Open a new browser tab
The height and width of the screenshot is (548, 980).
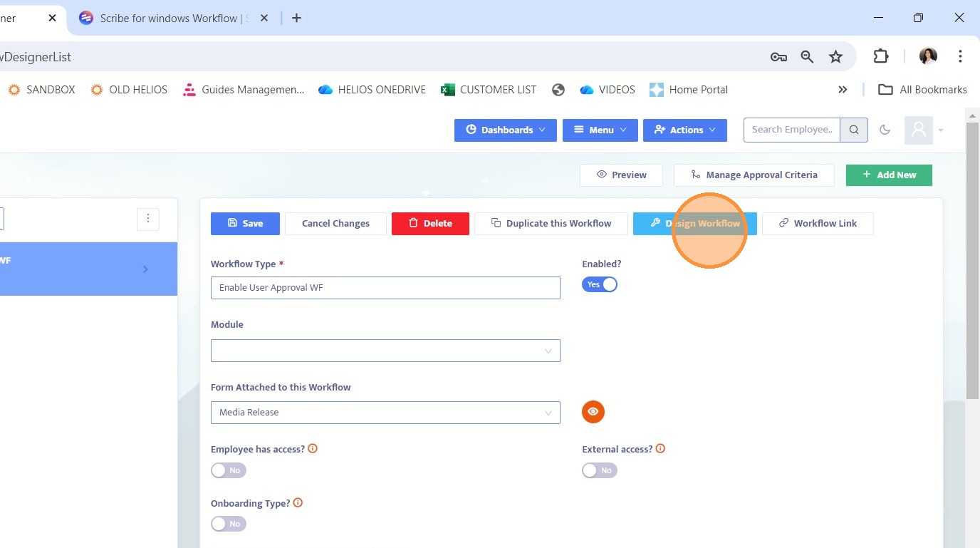[296, 19]
